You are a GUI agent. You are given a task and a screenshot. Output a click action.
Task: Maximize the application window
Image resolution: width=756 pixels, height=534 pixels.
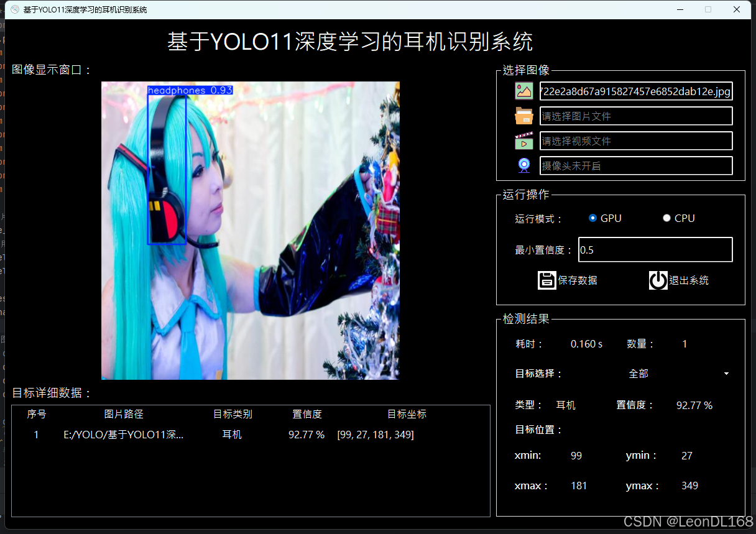(x=708, y=9)
